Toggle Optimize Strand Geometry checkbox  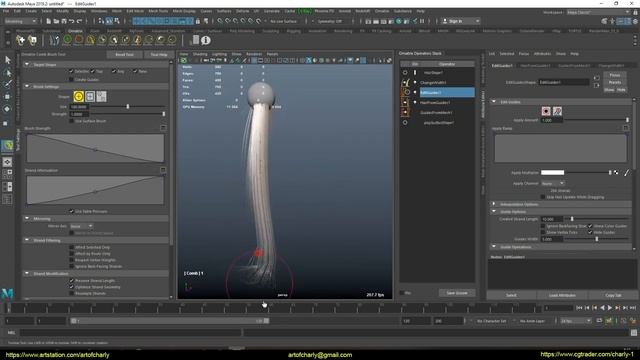pos(71,287)
